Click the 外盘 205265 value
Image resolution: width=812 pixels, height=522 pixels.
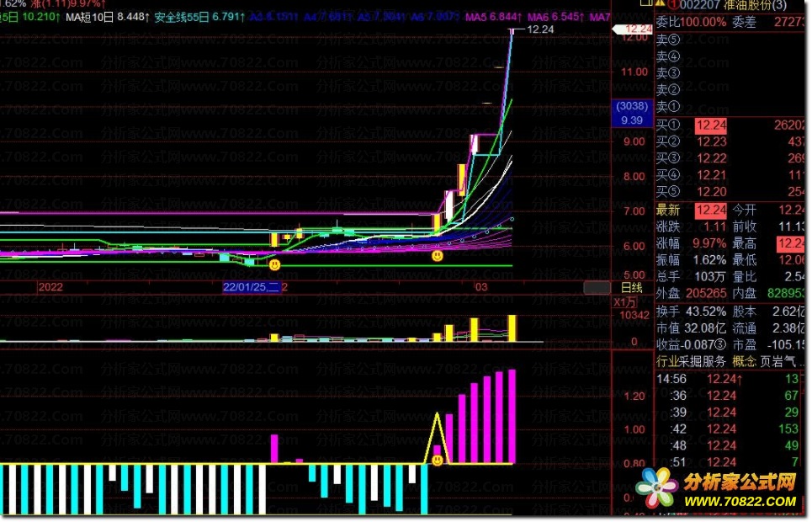[x=706, y=293]
